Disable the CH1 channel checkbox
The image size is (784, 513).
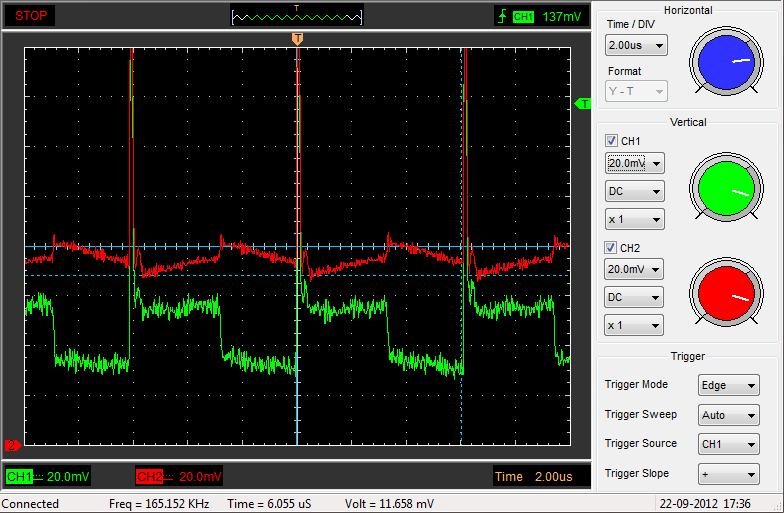point(612,141)
